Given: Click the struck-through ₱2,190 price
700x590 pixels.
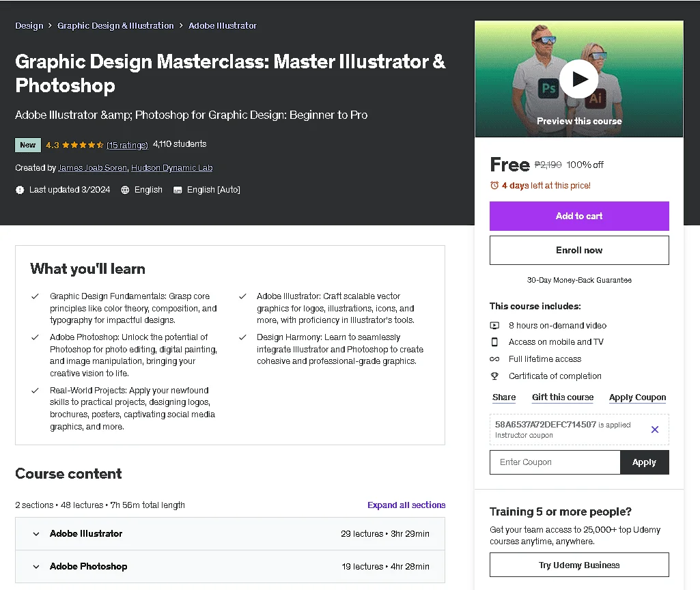Looking at the screenshot, I should (x=548, y=165).
